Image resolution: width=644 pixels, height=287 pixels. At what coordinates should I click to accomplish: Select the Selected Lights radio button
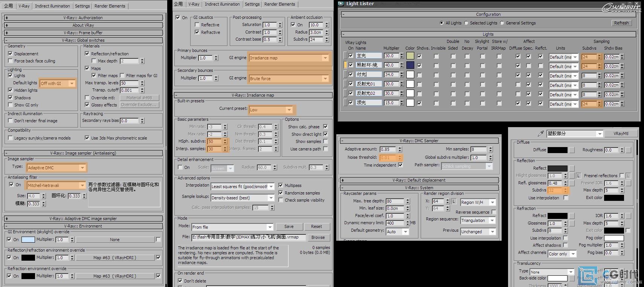tap(466, 23)
